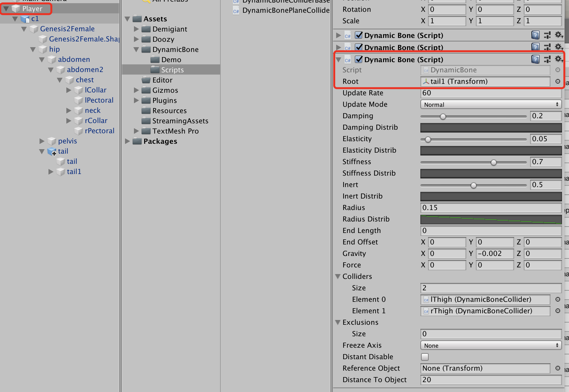This screenshot has height=392, width=569.
Task: Toggle the Distant Disable checkbox
Action: (425, 357)
